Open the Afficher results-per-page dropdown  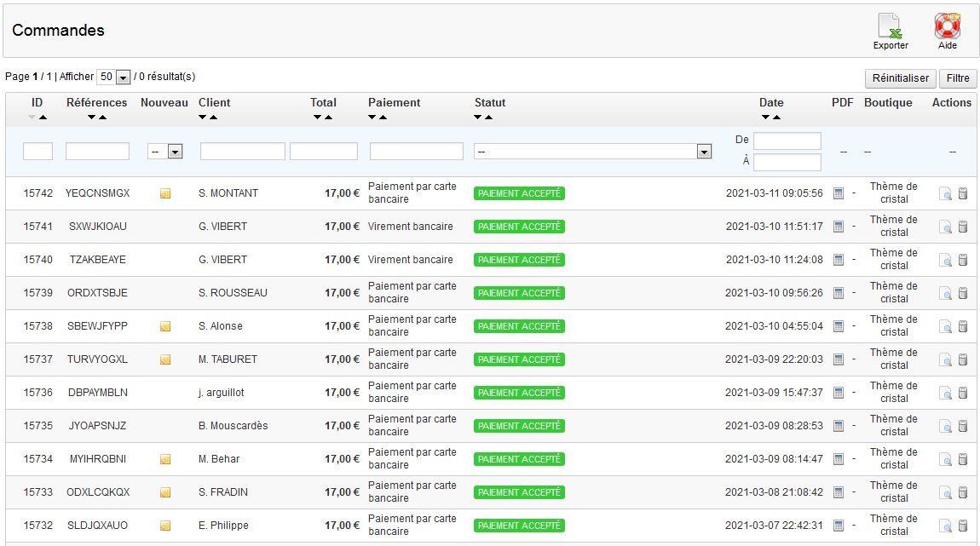(113, 77)
